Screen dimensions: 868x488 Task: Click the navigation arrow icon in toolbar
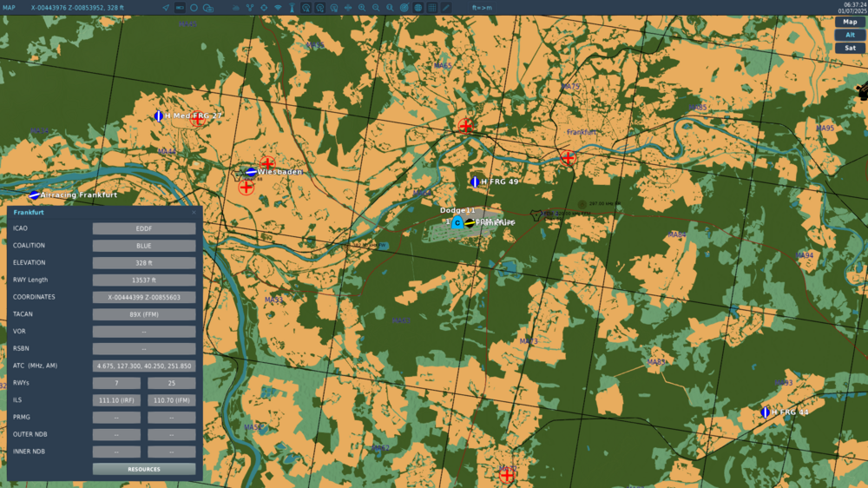point(166,8)
